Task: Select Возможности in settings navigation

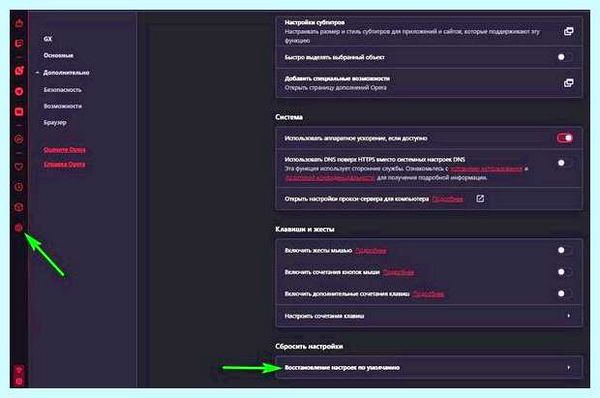Action: [62, 106]
